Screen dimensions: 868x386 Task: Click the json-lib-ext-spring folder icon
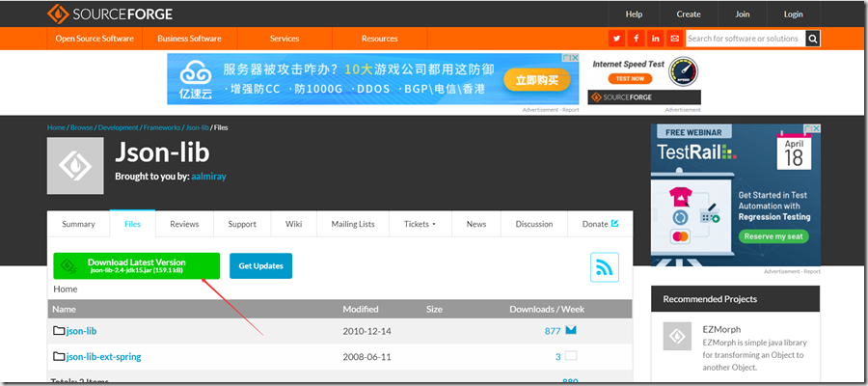59,356
